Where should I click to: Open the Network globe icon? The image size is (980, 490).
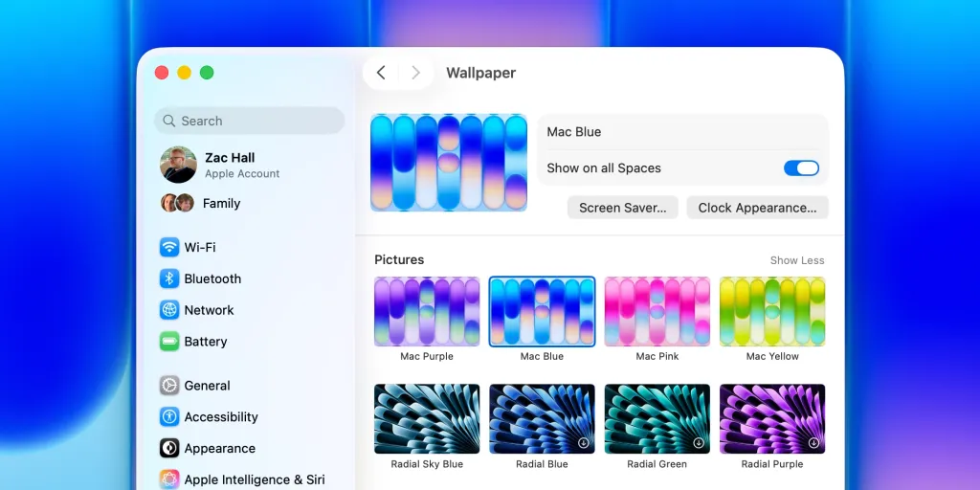pos(169,310)
